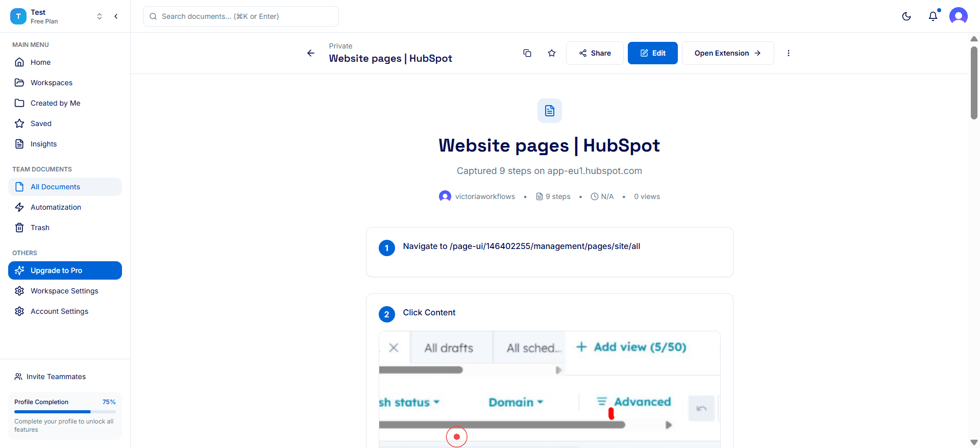The height and width of the screenshot is (448, 980).
Task: Click the Home house icon
Action: pyautogui.click(x=19, y=62)
